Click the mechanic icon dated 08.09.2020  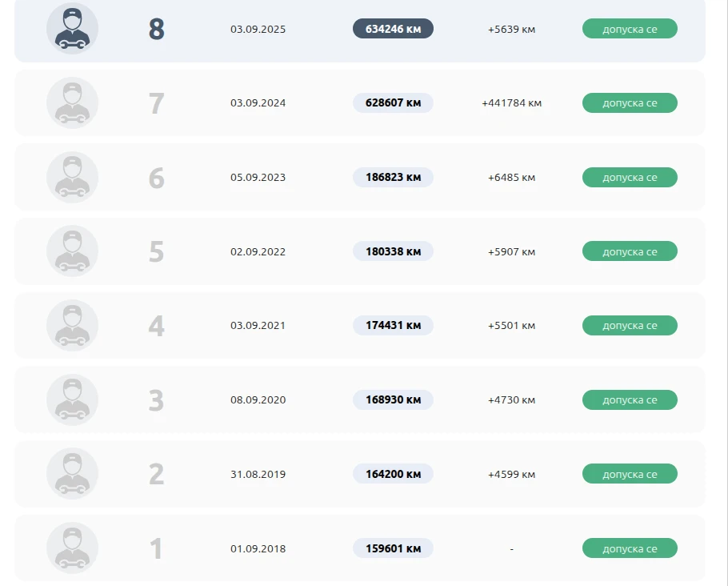pos(73,399)
